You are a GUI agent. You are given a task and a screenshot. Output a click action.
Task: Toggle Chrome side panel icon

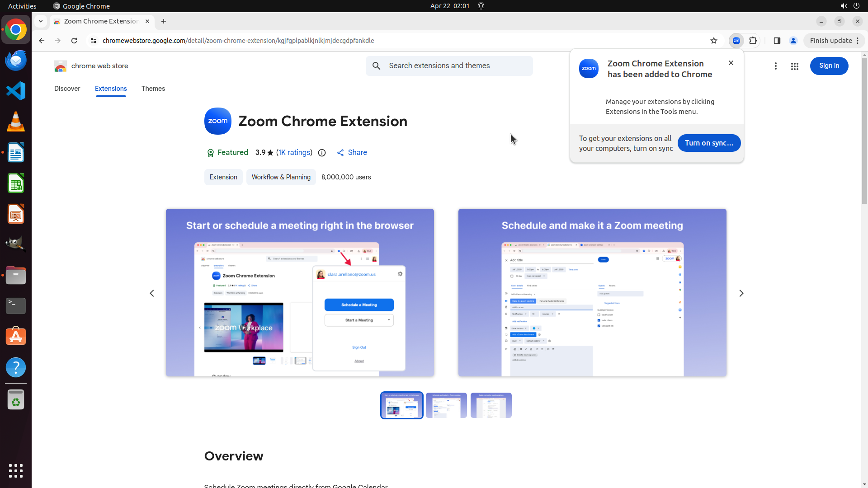[777, 41]
